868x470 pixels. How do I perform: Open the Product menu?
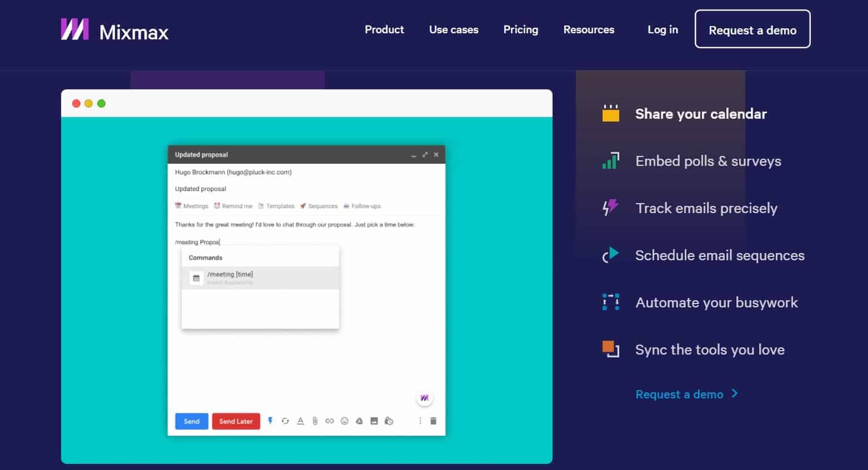pos(384,30)
